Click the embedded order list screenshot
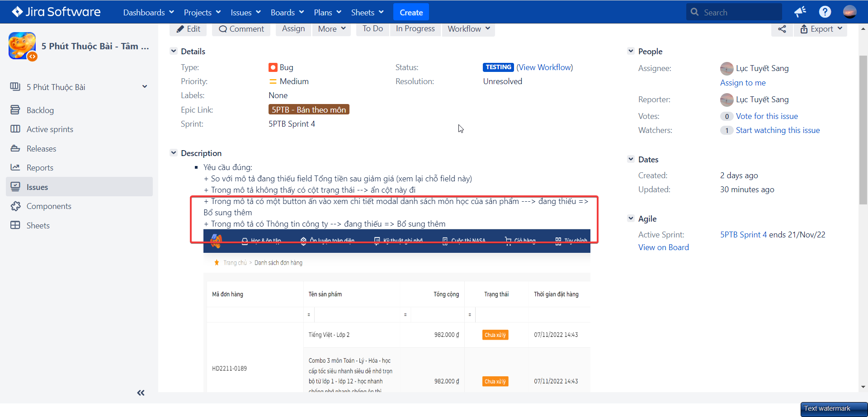Image resolution: width=868 pixels, height=417 pixels. pyautogui.click(x=397, y=311)
